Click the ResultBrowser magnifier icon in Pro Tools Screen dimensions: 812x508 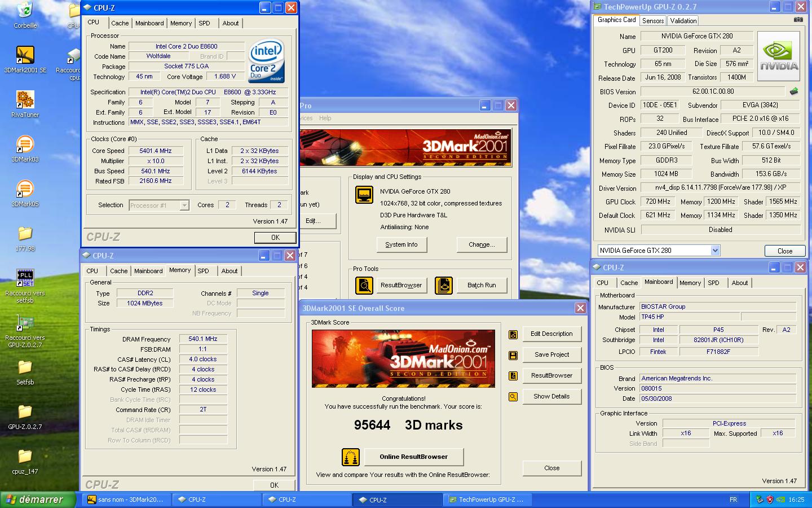(364, 285)
